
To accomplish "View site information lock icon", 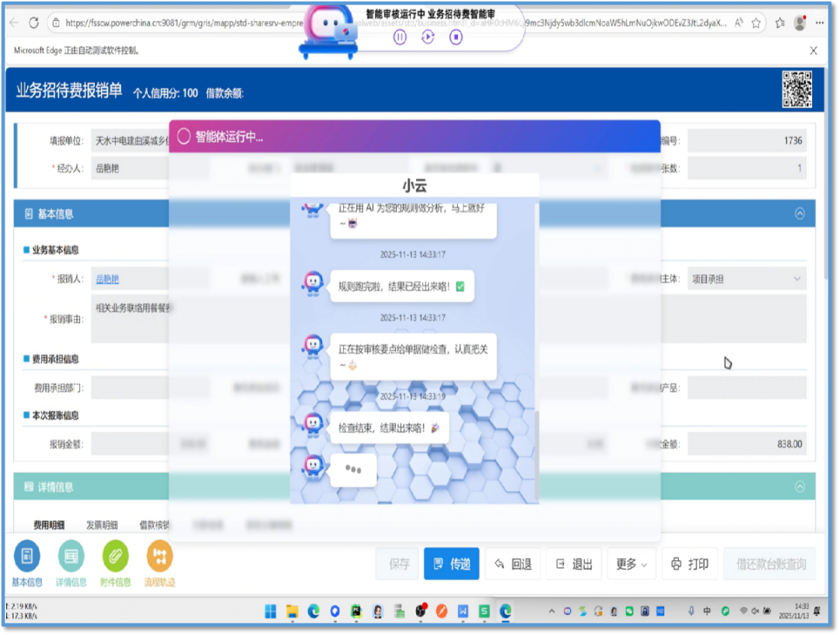I will click(x=56, y=23).
